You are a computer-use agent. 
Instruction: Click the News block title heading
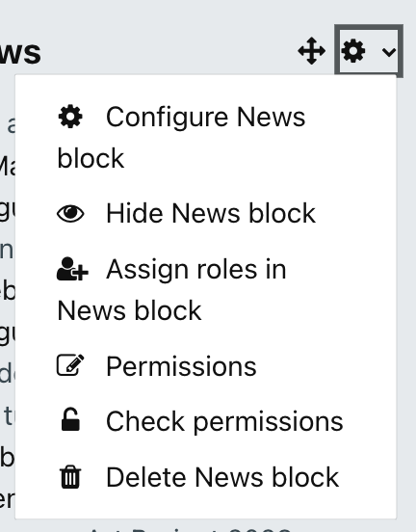coord(20,52)
